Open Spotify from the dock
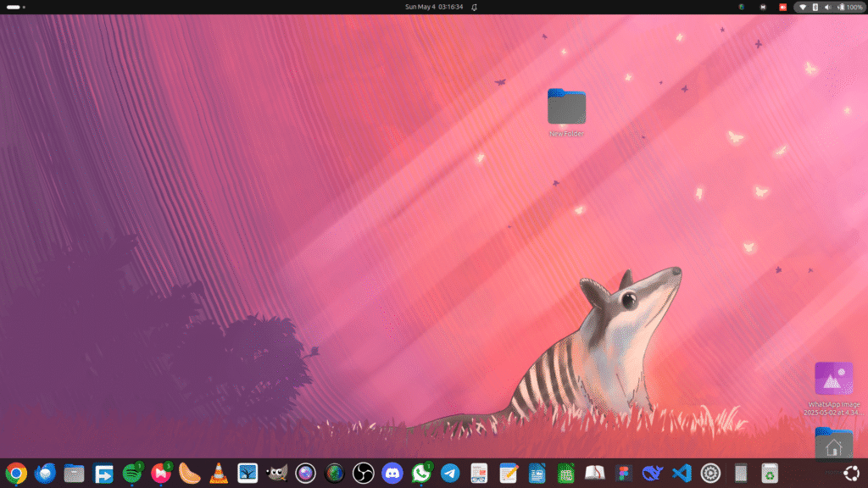 [x=131, y=474]
